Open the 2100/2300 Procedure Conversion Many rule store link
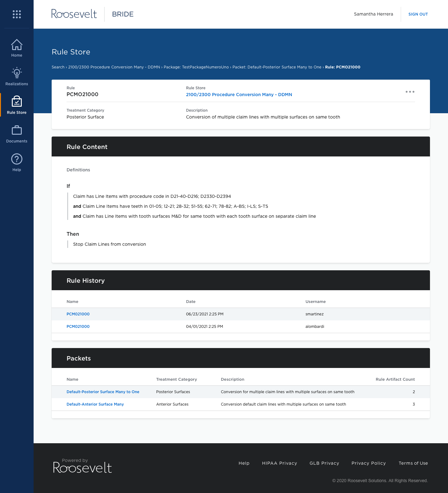The height and width of the screenshot is (493, 448). (239, 95)
